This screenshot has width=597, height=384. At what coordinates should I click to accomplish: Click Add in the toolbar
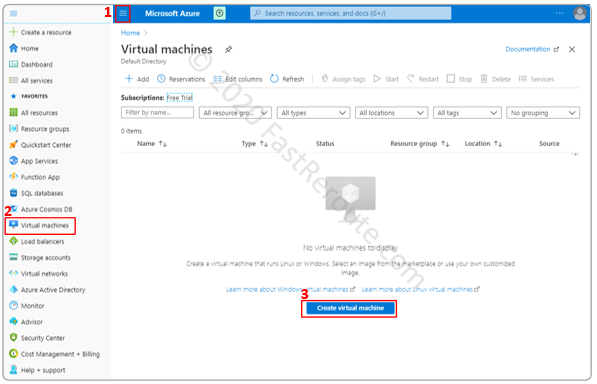tap(137, 79)
